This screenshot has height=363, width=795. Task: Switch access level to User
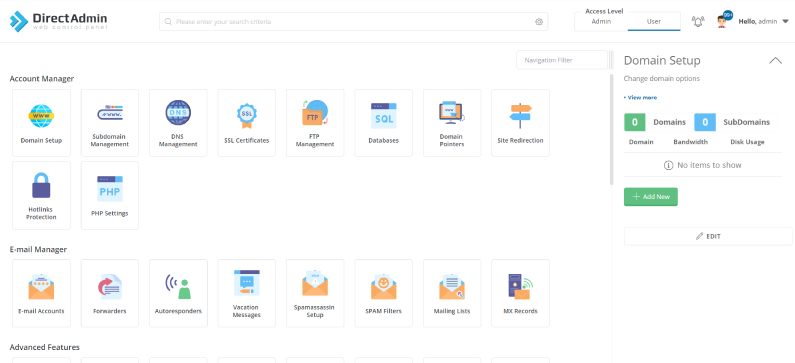[x=654, y=22]
